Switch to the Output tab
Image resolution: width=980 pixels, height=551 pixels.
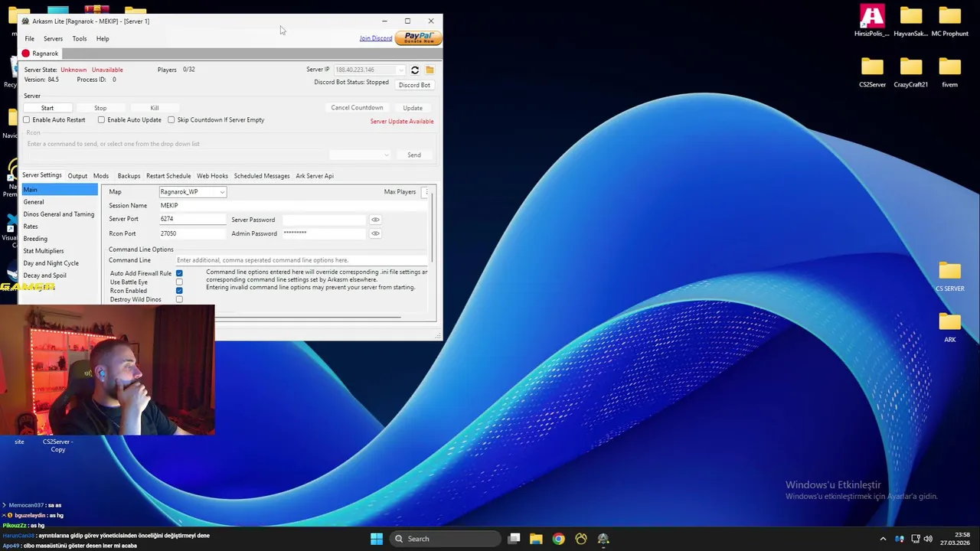coord(77,176)
